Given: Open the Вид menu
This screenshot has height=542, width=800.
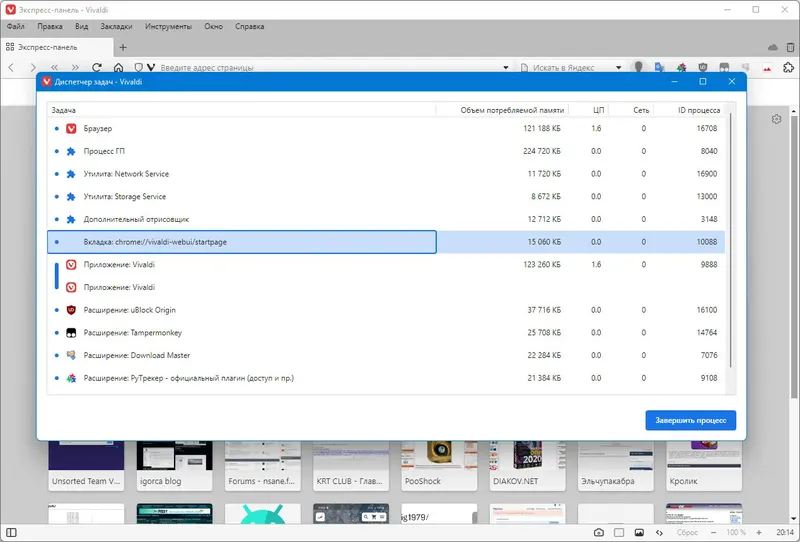Looking at the screenshot, I should pos(82,27).
